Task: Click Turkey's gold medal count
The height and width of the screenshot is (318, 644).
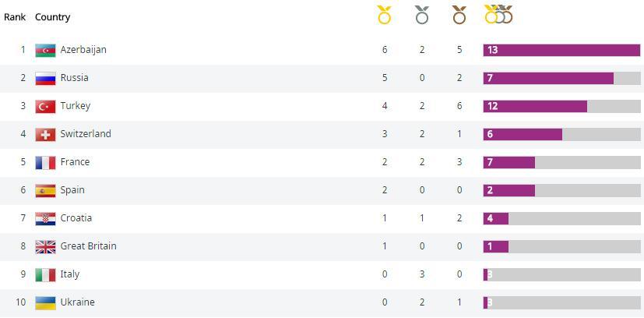Action: (x=385, y=106)
